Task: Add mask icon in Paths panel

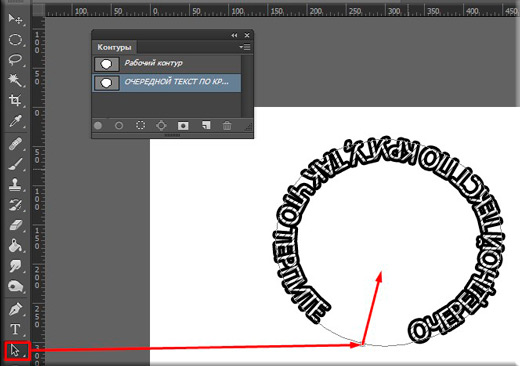Action: (x=183, y=126)
